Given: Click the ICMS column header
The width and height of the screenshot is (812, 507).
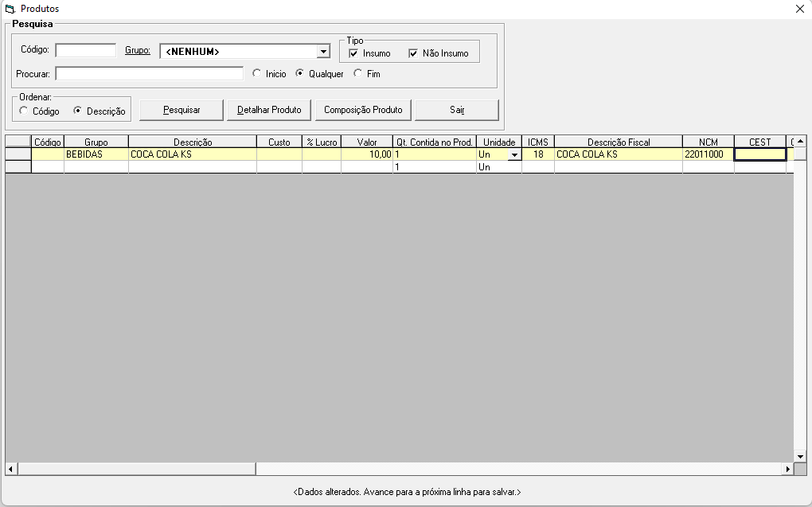Looking at the screenshot, I should pyautogui.click(x=538, y=142).
